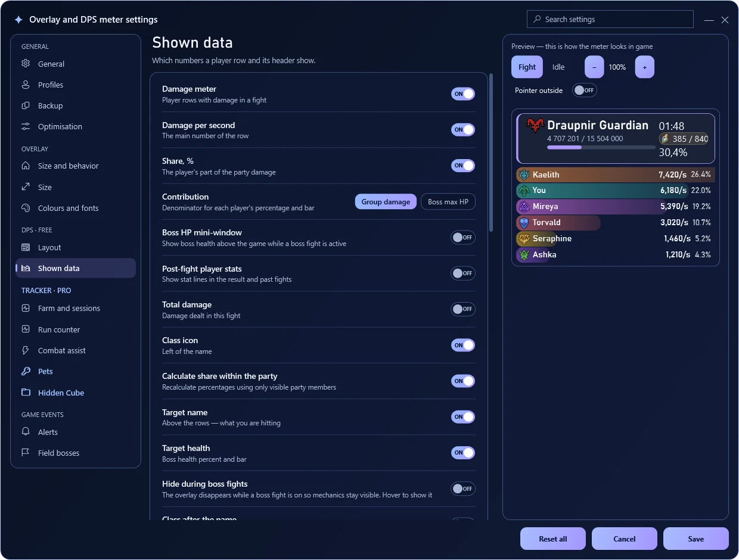The image size is (739, 560).
Task: Click Ashka's class icon in preview
Action: pyautogui.click(x=524, y=255)
